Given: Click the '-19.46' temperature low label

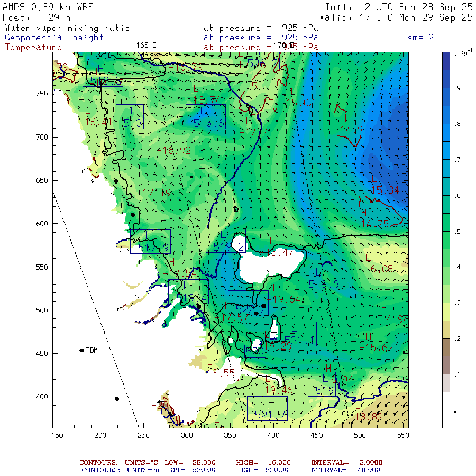Looking at the screenshot, I should pyautogui.click(x=276, y=390).
